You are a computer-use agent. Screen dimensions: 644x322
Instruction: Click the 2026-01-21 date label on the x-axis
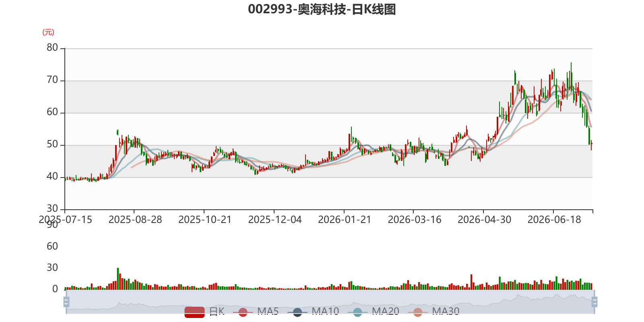tap(345, 219)
